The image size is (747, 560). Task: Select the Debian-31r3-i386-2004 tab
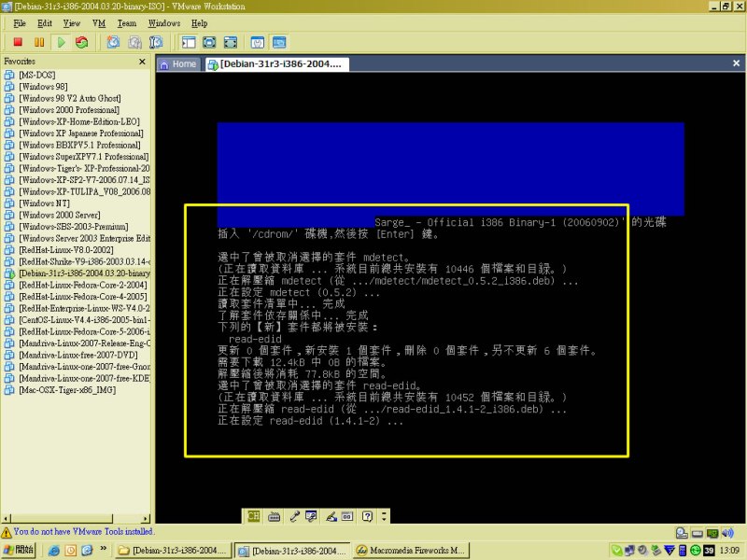(x=276, y=64)
